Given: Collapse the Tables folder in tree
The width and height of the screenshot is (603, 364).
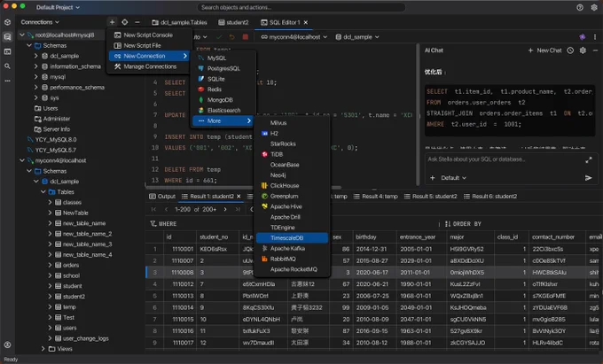Looking at the screenshot, I should pos(43,191).
